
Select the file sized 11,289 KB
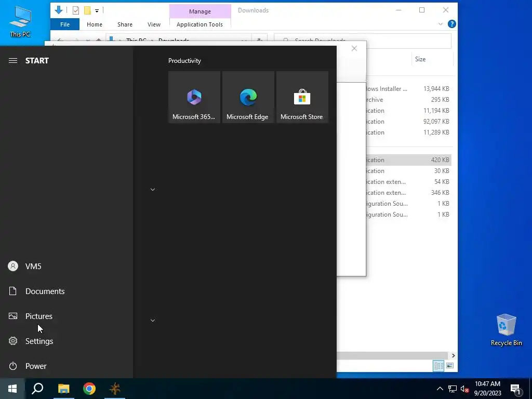coord(408,132)
